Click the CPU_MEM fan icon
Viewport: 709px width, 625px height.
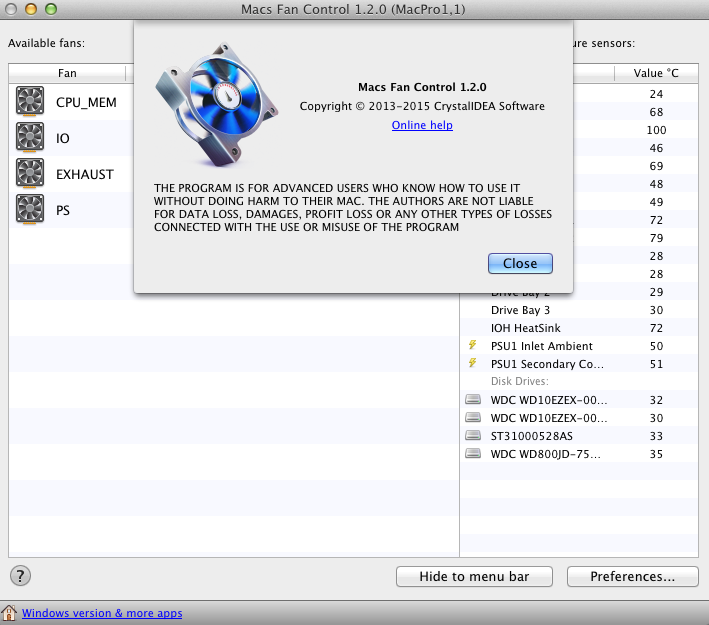(x=31, y=101)
